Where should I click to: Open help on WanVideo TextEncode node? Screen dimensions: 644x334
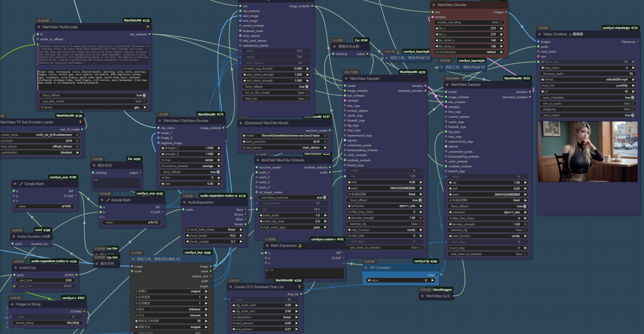coord(148,27)
